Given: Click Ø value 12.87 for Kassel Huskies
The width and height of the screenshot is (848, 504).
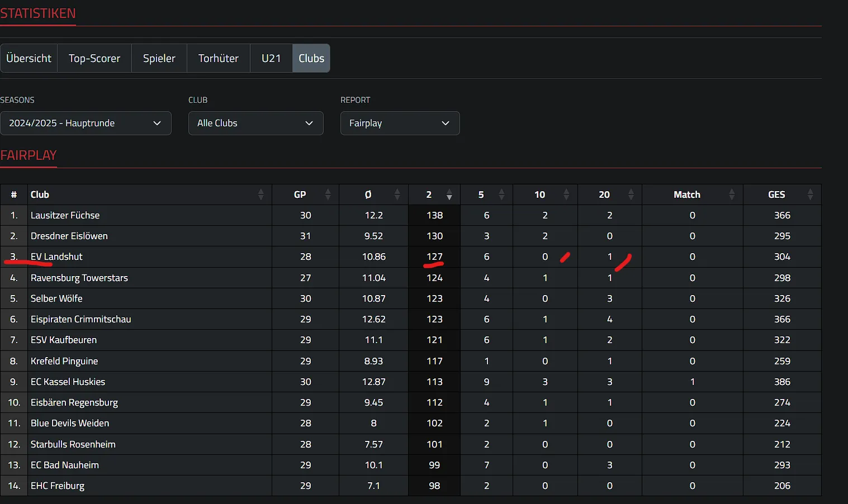Looking at the screenshot, I should click(373, 382).
